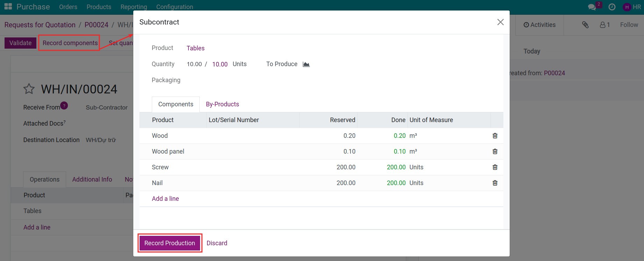Open the apps grid menu icon
This screenshot has height=261, width=644.
(x=8, y=7)
